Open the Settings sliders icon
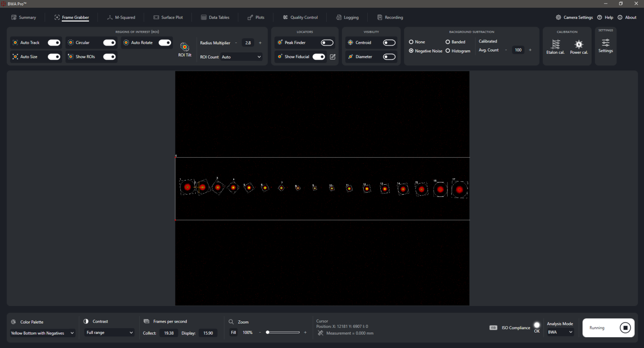Image resolution: width=644 pixels, height=348 pixels. point(605,43)
